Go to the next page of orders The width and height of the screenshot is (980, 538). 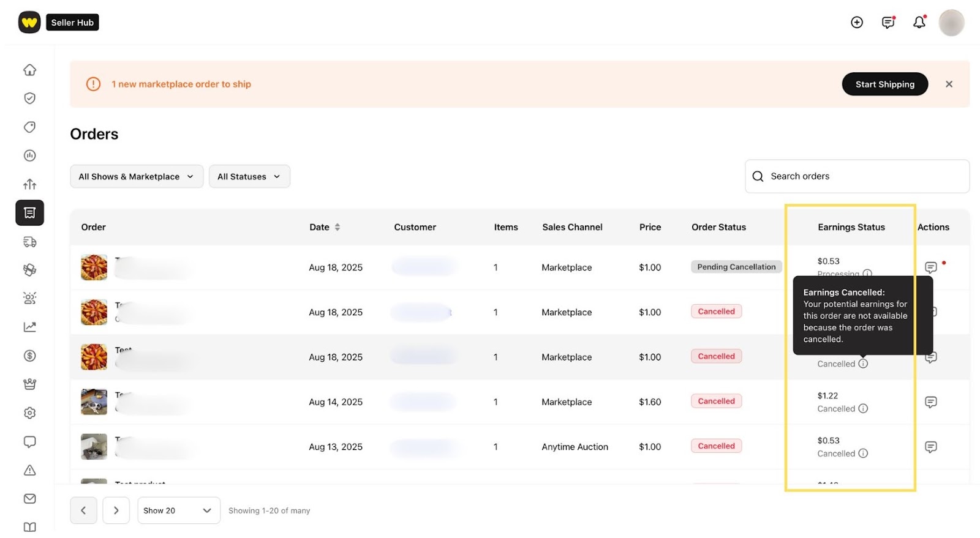coord(116,510)
